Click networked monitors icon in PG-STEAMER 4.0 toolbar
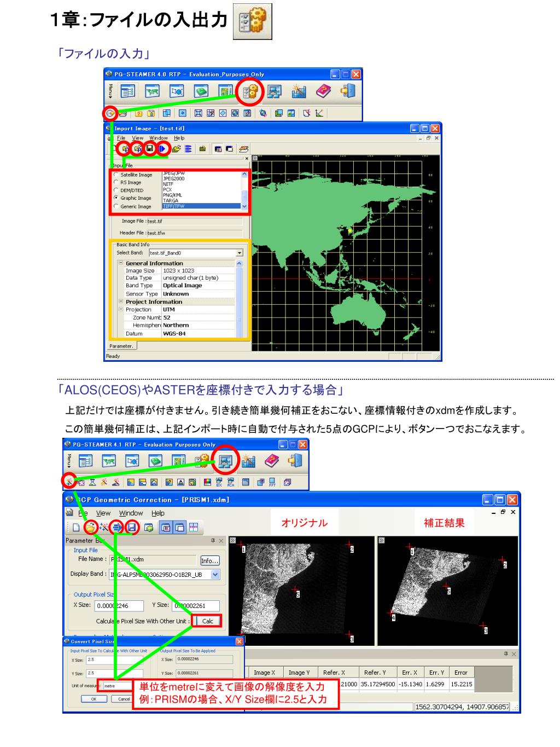 tap(275, 92)
